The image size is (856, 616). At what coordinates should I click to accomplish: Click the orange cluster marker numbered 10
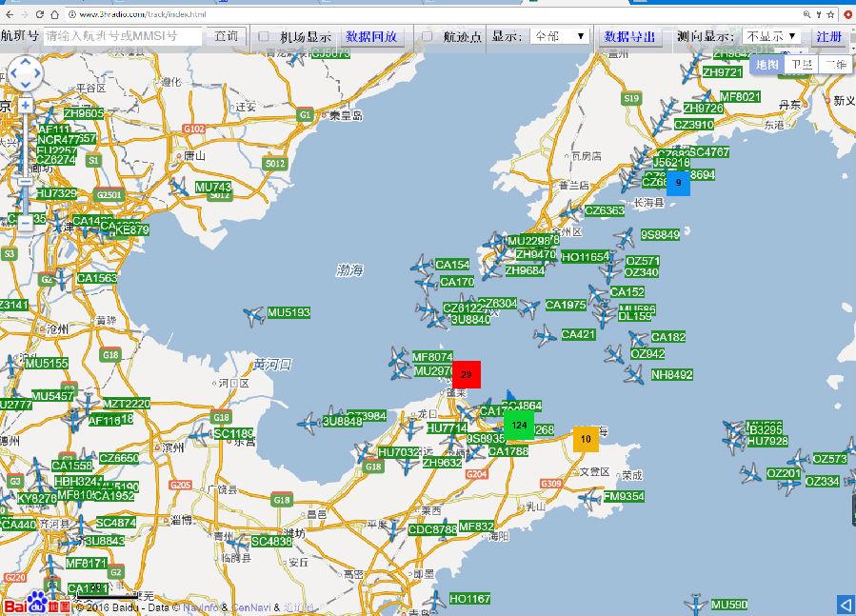(x=586, y=439)
